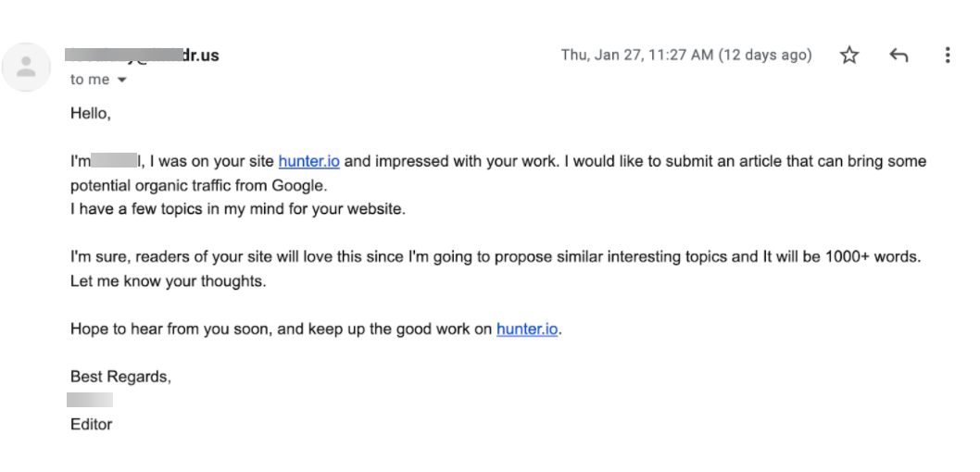Click the blurred name after "I'm" in intro
The height and width of the screenshot is (472, 980).
pyautogui.click(x=114, y=161)
